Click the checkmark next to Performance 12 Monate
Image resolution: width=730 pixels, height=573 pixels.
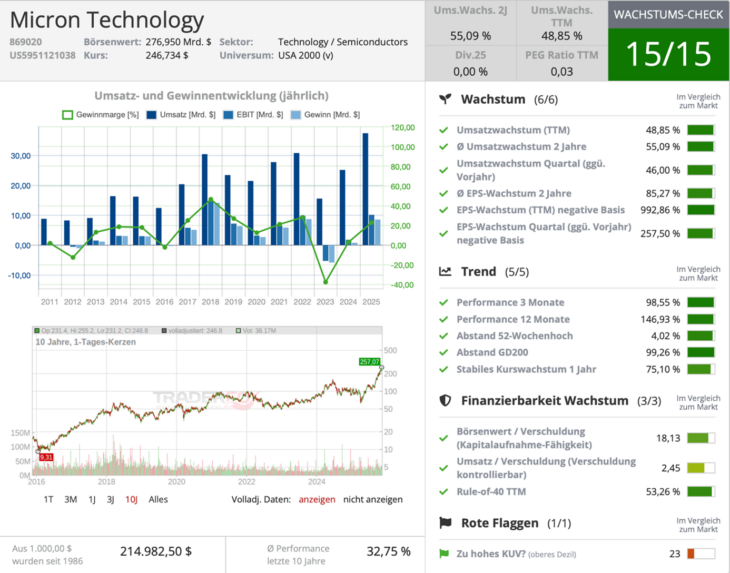(x=444, y=319)
